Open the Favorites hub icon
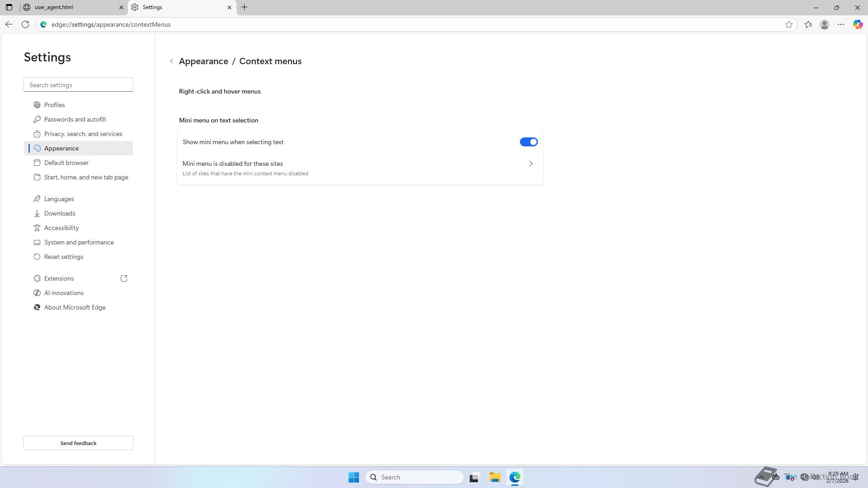Viewport: 868px width, 488px height. click(808, 24)
